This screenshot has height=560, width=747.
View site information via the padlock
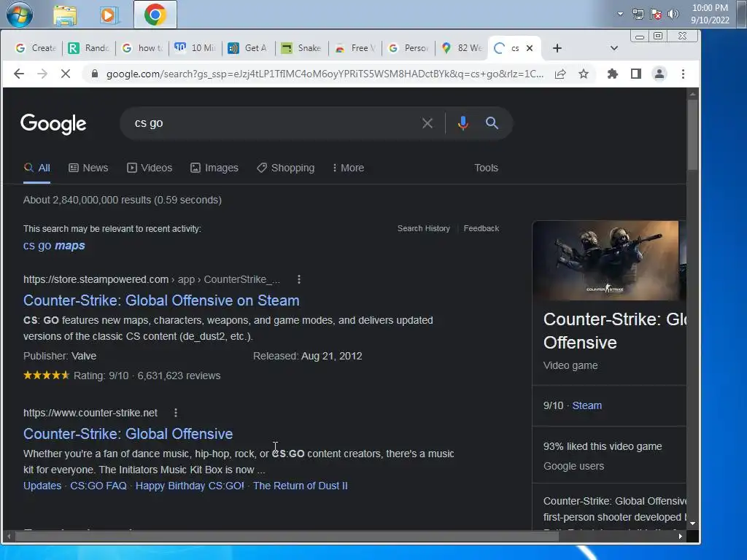94,74
